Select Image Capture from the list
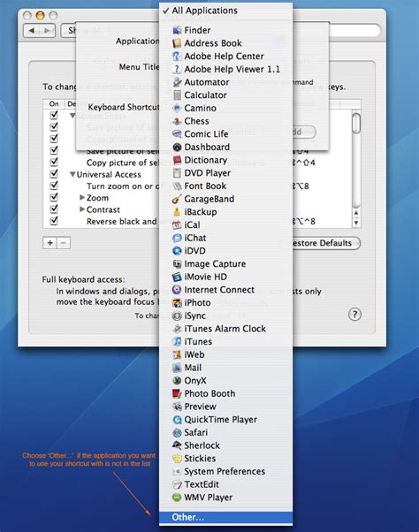The width and height of the screenshot is (419, 532). pos(225,263)
